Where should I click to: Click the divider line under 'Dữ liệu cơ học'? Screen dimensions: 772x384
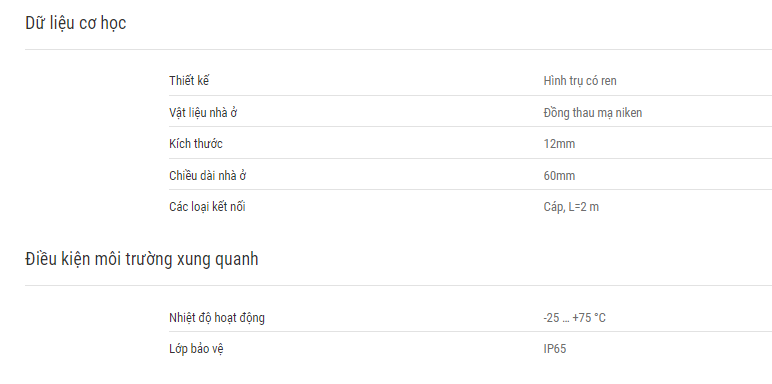(398, 49)
